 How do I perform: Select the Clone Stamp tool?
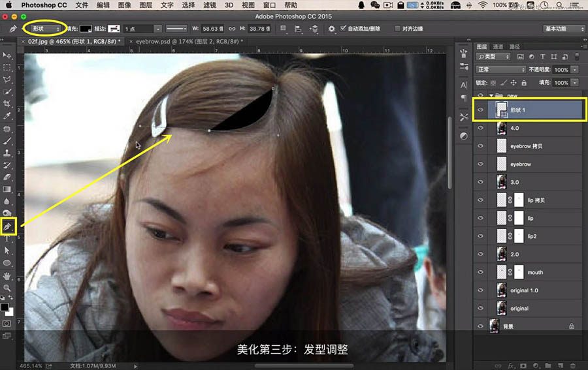[x=7, y=153]
